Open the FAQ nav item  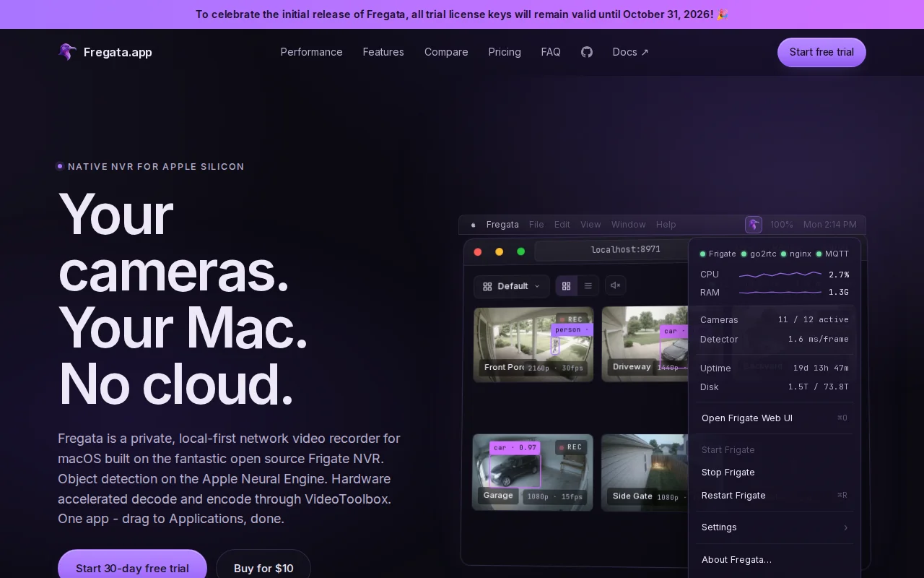tap(551, 52)
